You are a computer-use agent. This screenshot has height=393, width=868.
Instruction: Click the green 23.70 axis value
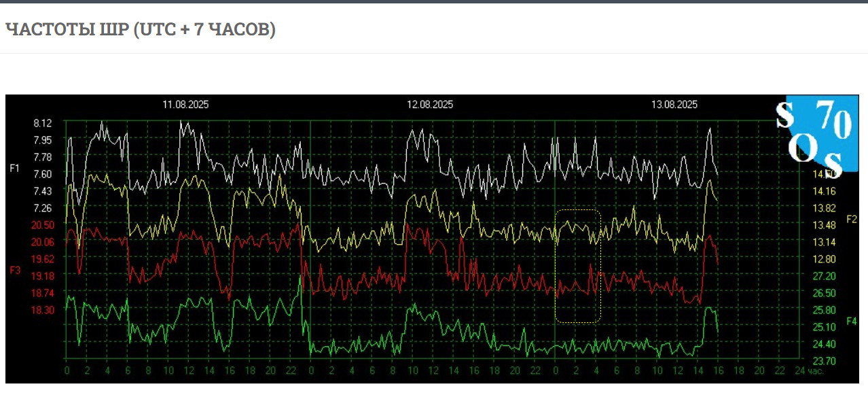click(x=823, y=361)
